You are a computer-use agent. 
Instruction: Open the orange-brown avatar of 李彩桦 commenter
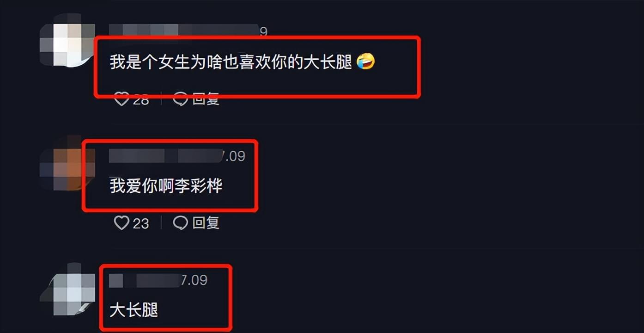click(x=67, y=163)
